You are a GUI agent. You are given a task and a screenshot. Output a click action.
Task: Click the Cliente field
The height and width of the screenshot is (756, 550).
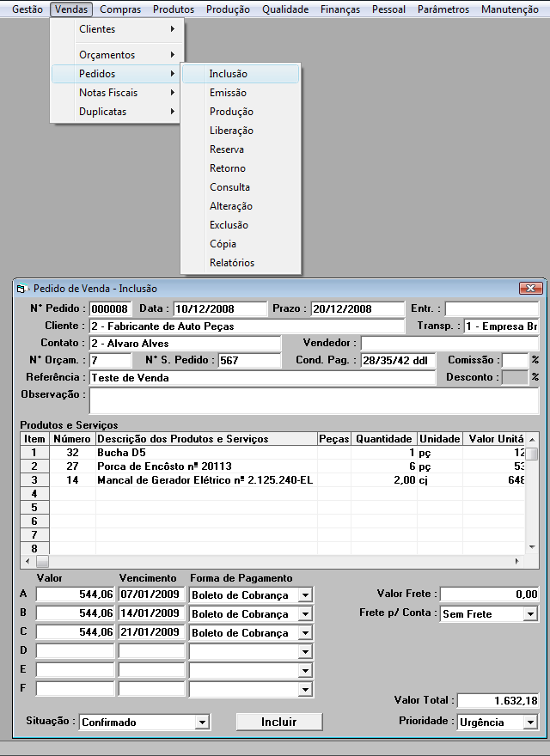tap(247, 326)
